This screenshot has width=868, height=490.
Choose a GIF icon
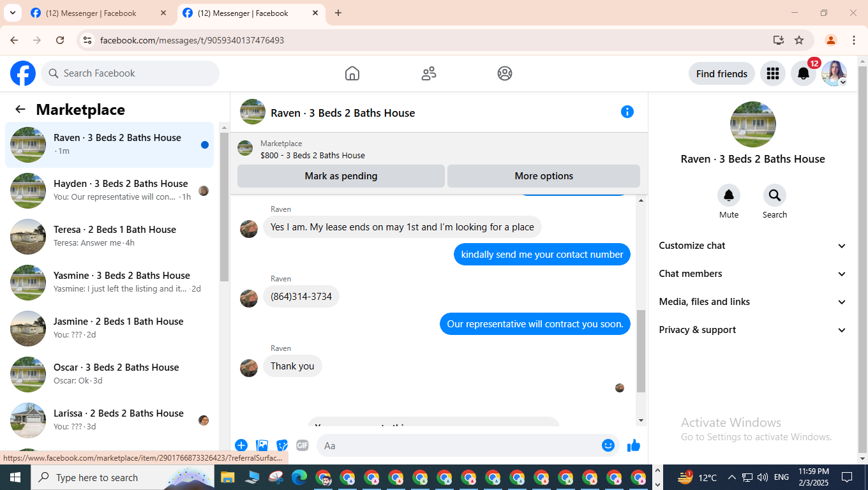tap(303, 445)
